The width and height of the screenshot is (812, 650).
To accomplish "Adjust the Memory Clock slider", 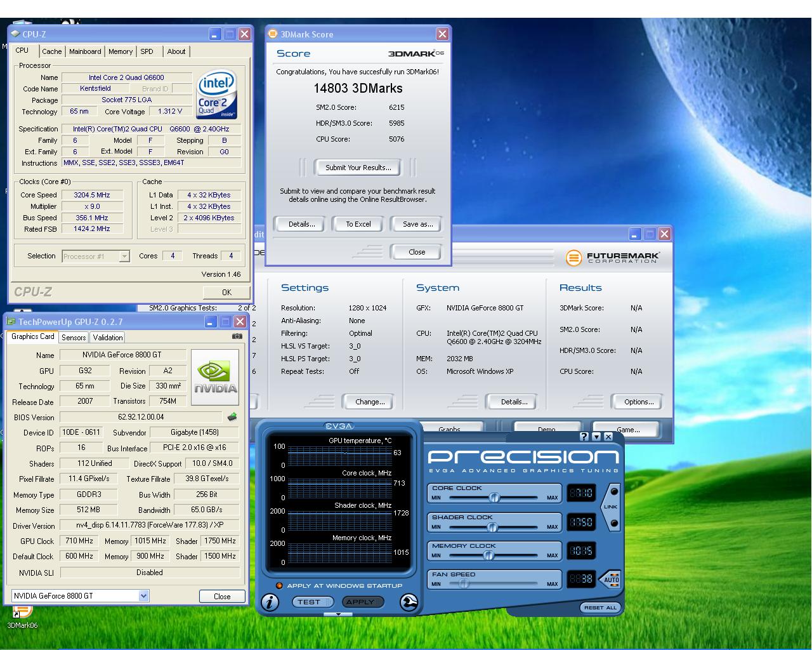I will (x=488, y=555).
